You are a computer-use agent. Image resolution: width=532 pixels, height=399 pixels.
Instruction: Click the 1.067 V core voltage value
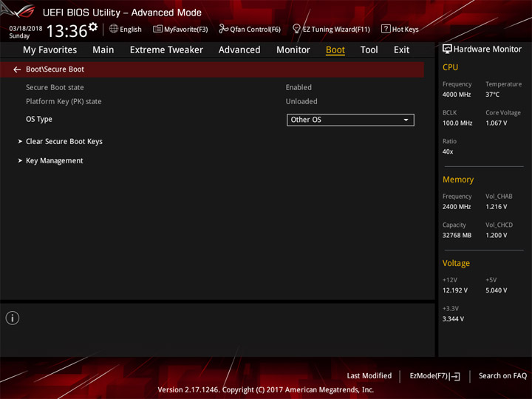click(496, 123)
